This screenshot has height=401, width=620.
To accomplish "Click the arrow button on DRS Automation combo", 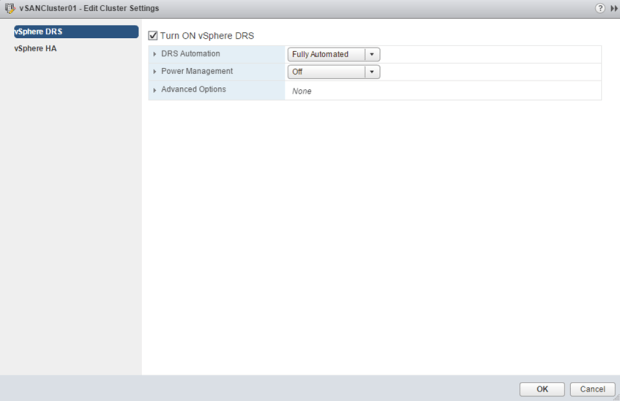I will click(372, 54).
